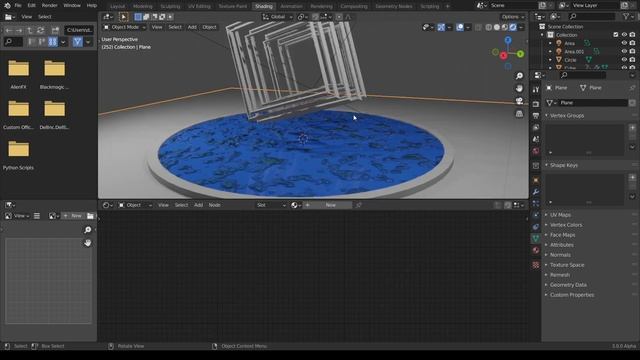Select the thumbnail display mode icon in file browser

point(53,42)
